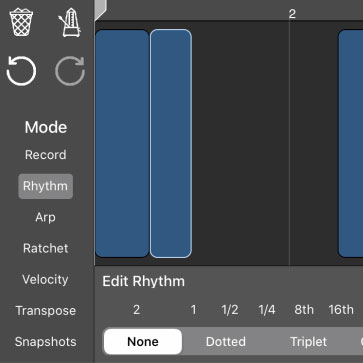Switch to Ratchet mode

click(46, 248)
